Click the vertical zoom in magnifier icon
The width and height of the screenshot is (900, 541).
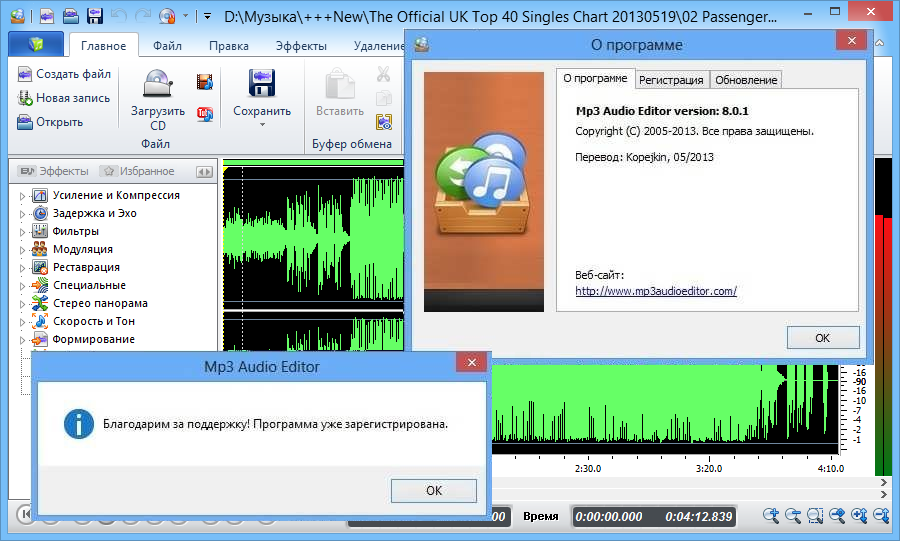(859, 515)
